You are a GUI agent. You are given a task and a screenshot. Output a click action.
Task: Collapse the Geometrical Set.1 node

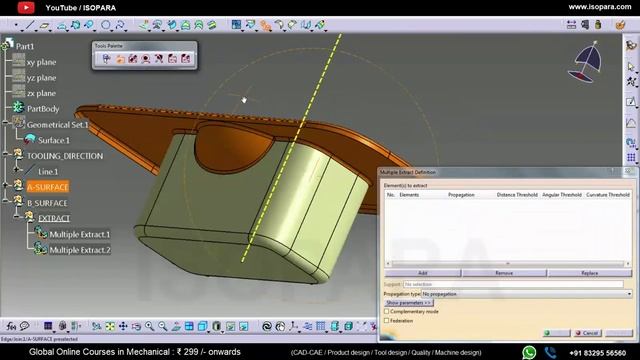pyautogui.click(x=5, y=122)
